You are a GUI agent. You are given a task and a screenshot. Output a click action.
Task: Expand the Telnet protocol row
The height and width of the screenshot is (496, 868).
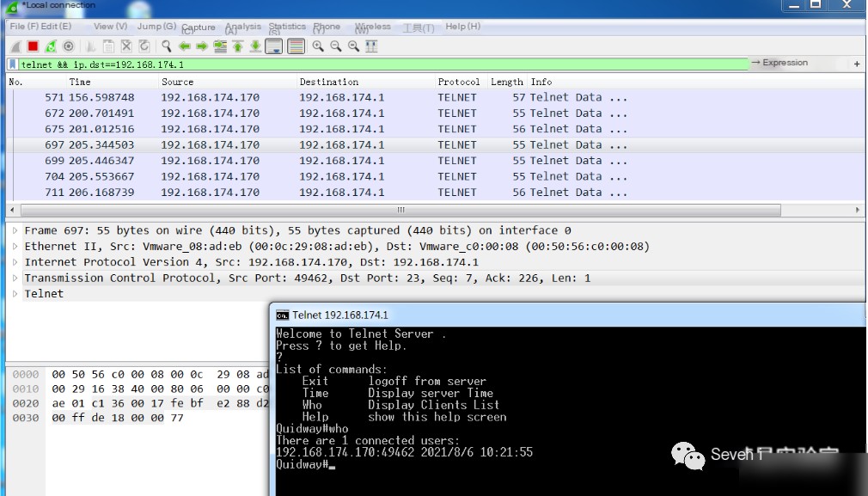(x=15, y=293)
